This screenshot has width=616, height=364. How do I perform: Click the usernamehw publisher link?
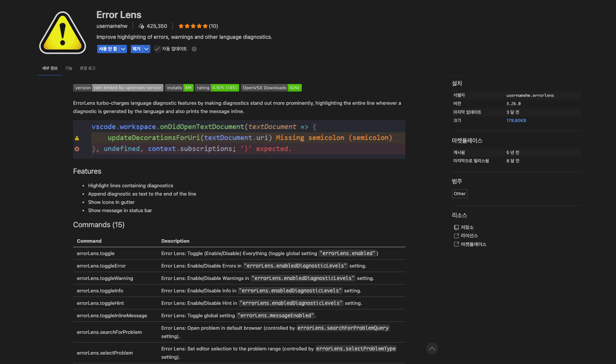[x=112, y=26]
